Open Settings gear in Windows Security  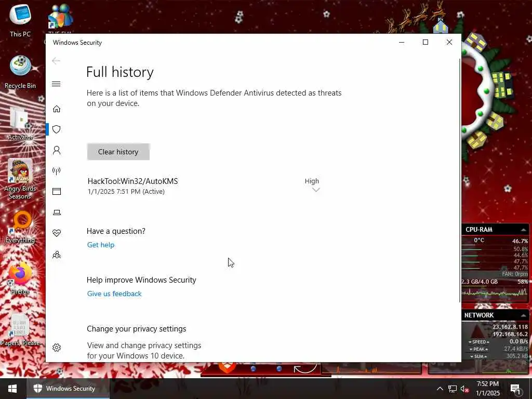coord(57,348)
